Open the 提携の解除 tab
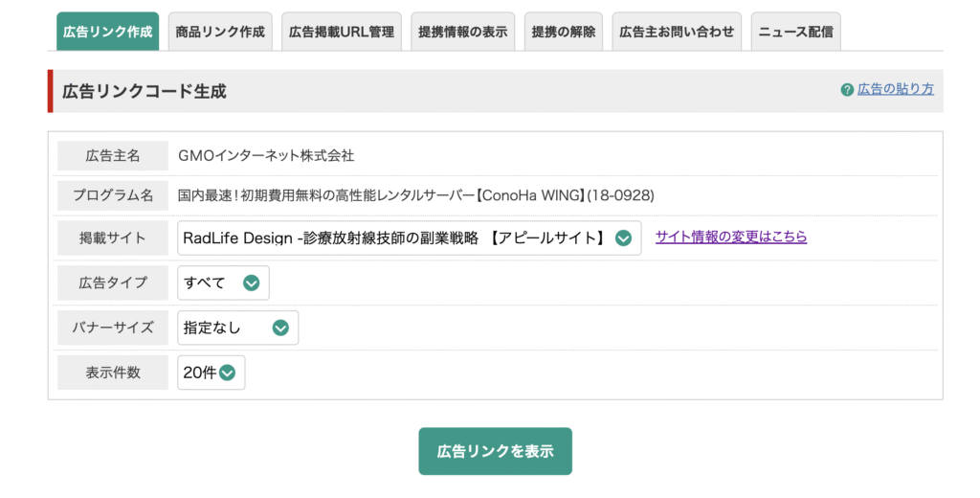 563,32
